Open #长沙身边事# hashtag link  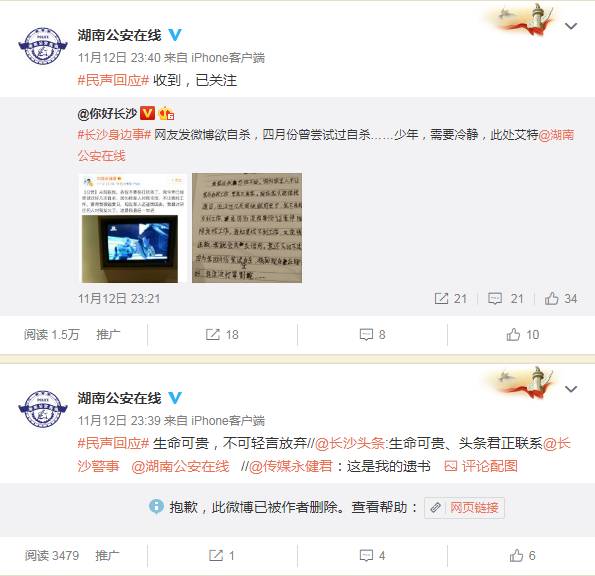click(x=114, y=135)
